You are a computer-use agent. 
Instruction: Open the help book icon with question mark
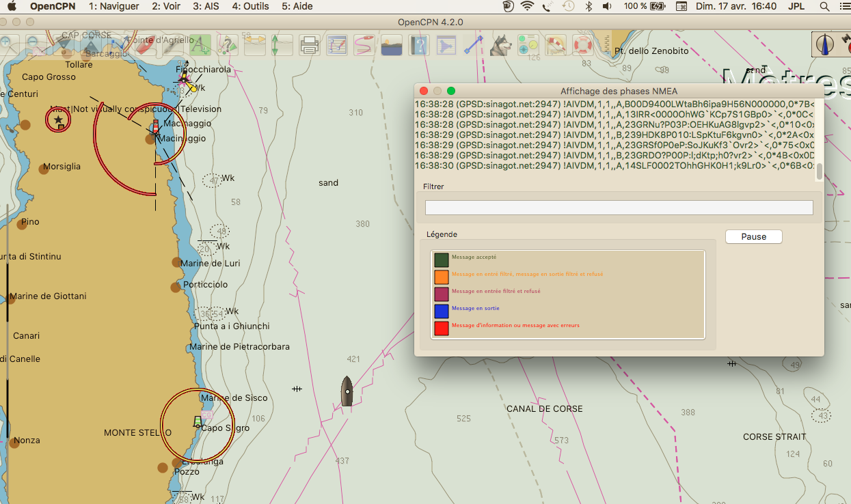[419, 45]
